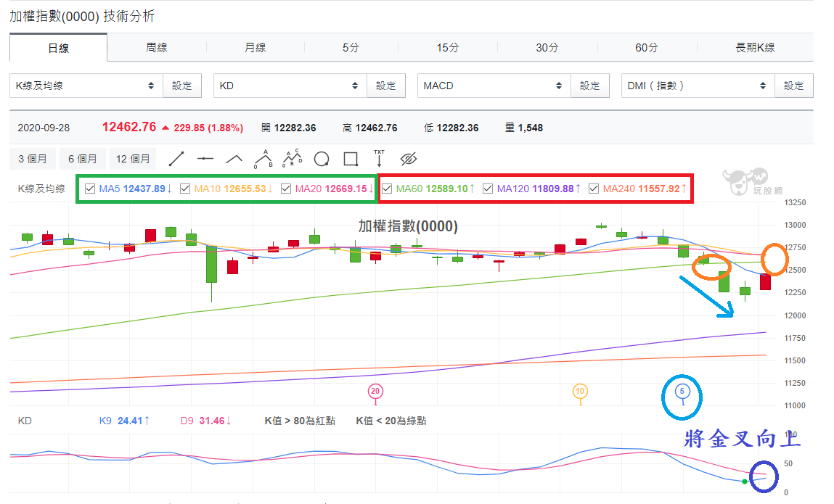Screen dimensions: 834x504
Task: Click the K值 > 80為紅點 legend text
Action: pos(300,421)
